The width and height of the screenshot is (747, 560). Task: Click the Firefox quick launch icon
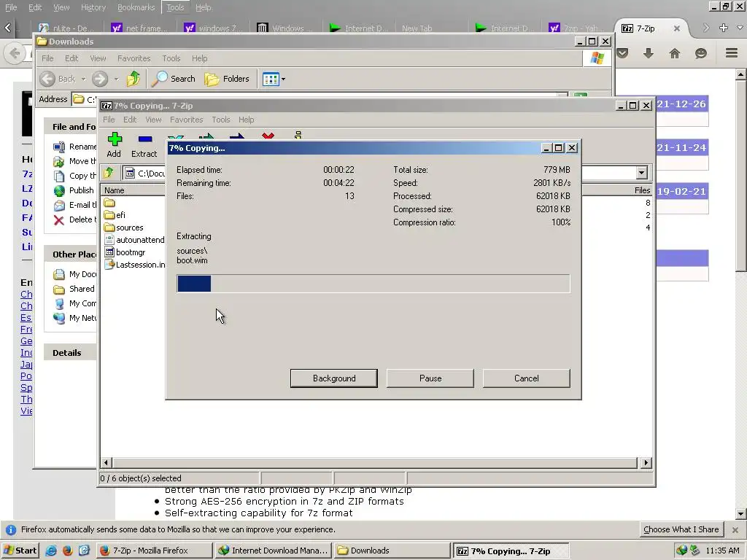tap(67, 551)
